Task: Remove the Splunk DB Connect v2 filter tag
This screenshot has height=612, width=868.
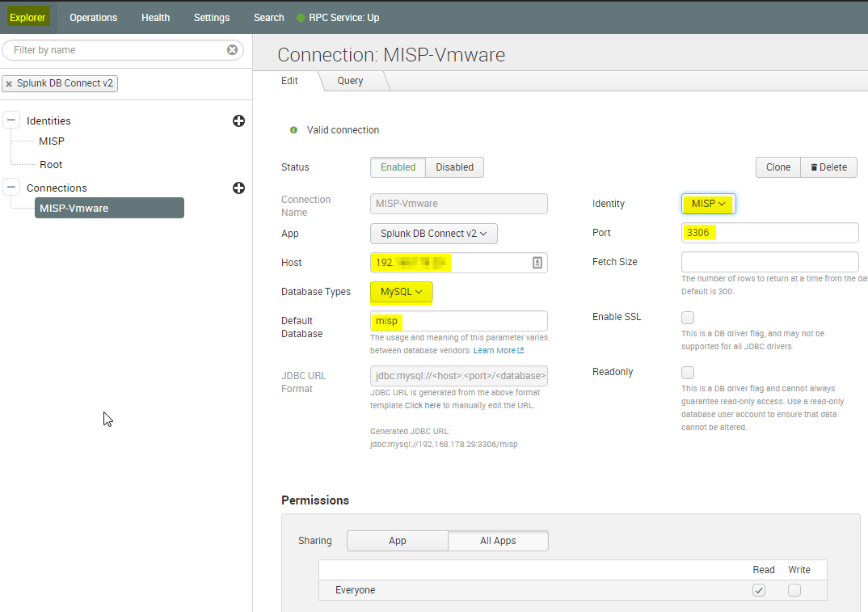Action: tap(9, 83)
